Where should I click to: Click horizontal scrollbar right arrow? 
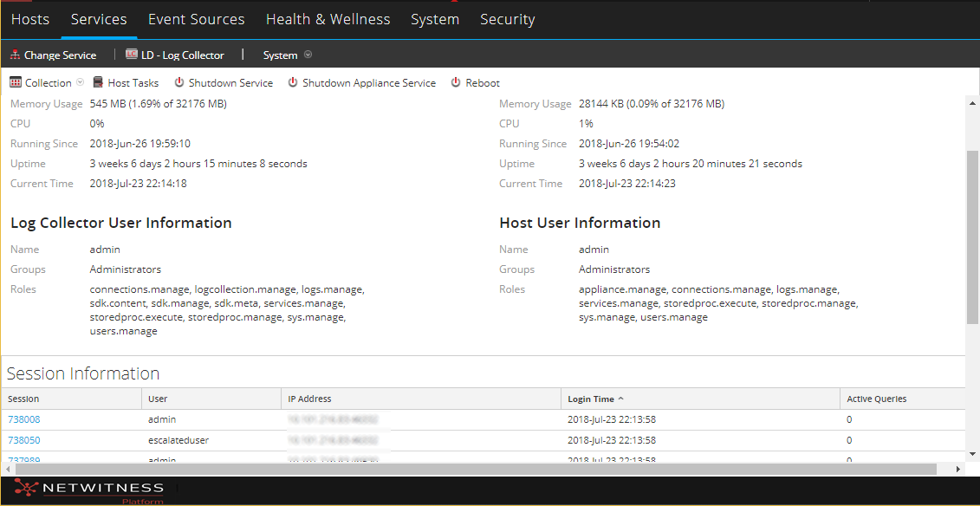pyautogui.click(x=958, y=469)
